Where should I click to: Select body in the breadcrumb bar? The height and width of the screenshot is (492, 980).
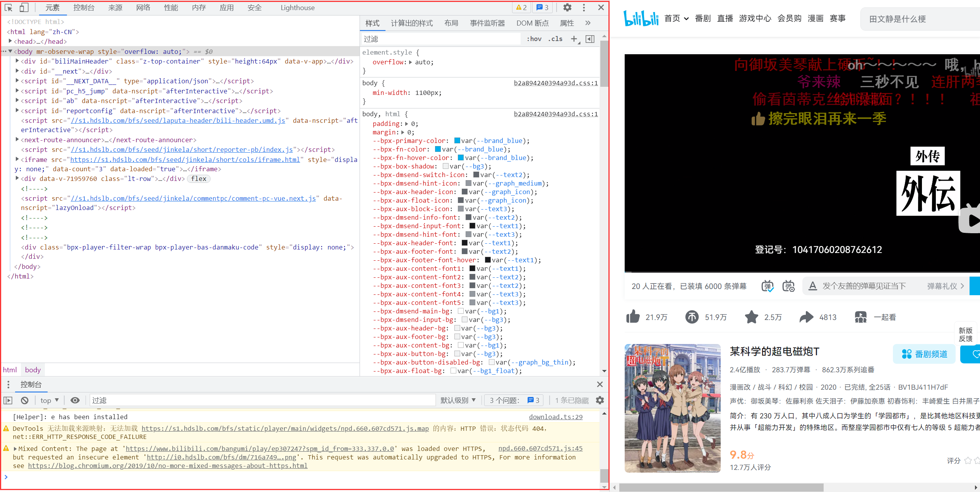click(33, 370)
